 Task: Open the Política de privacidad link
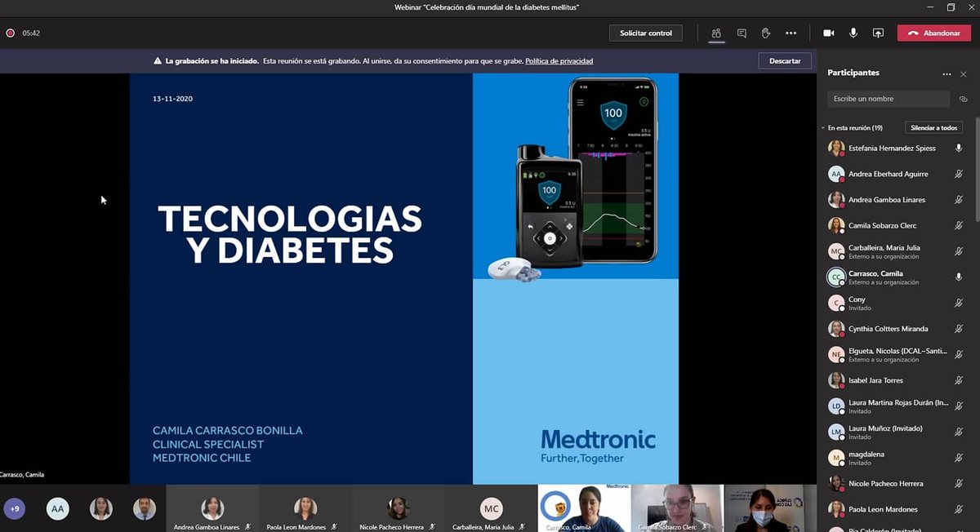(559, 61)
